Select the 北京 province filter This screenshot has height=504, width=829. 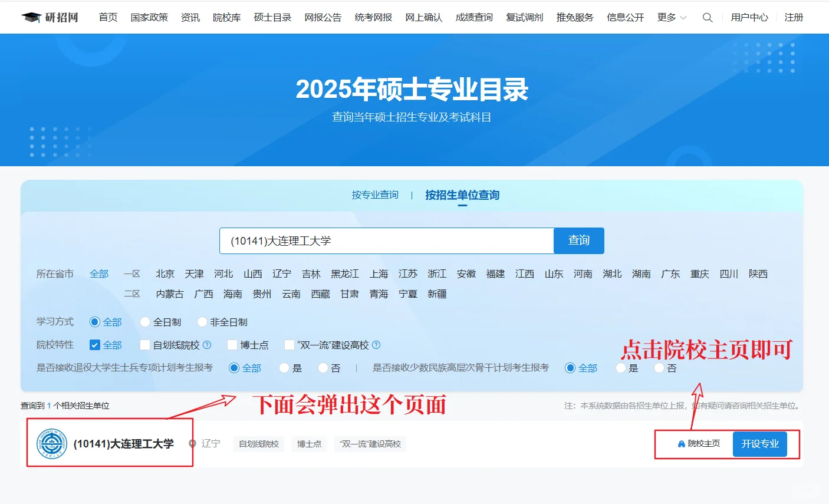(x=165, y=274)
